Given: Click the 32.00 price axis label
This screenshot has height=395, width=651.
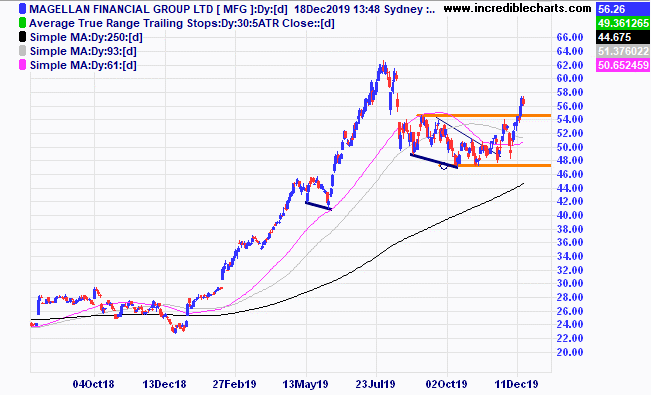Looking at the screenshot, I should coord(570,270).
